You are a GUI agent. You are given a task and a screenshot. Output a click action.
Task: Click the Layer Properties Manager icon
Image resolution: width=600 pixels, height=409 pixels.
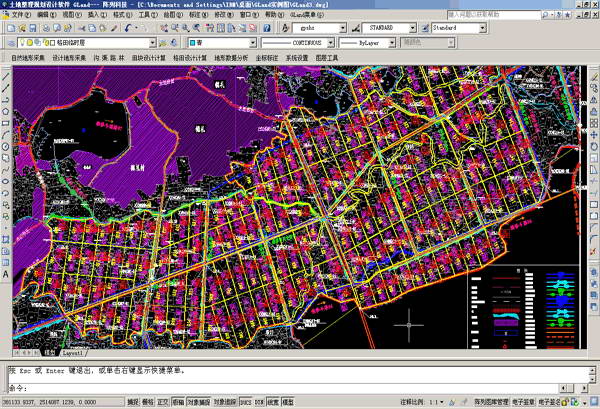tap(11, 43)
